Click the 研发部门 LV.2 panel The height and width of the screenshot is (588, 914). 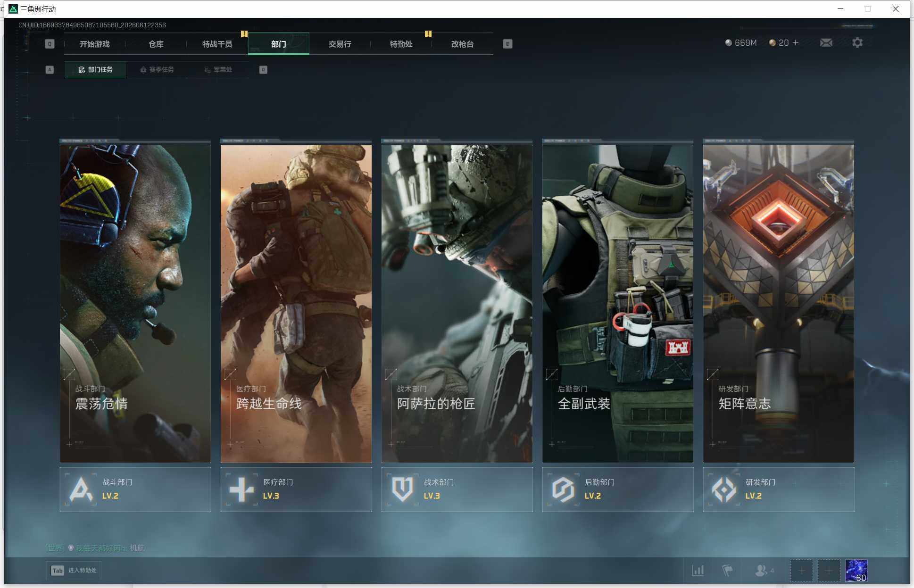pos(779,489)
